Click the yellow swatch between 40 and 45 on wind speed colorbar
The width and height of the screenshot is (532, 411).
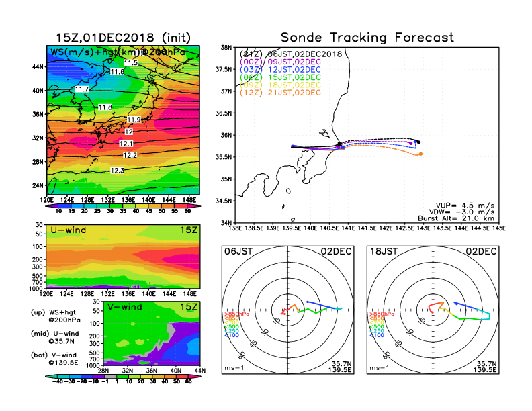click(142, 205)
